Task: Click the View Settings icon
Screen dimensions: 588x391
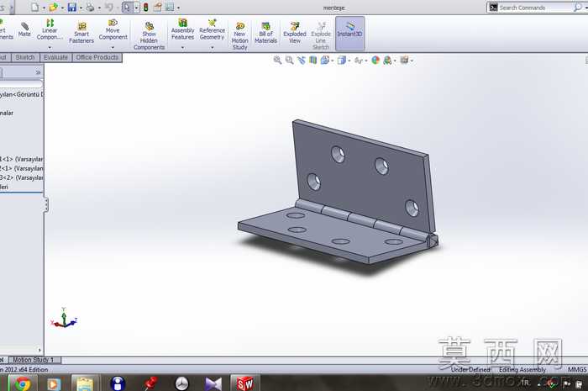Action: pyautogui.click(x=404, y=60)
